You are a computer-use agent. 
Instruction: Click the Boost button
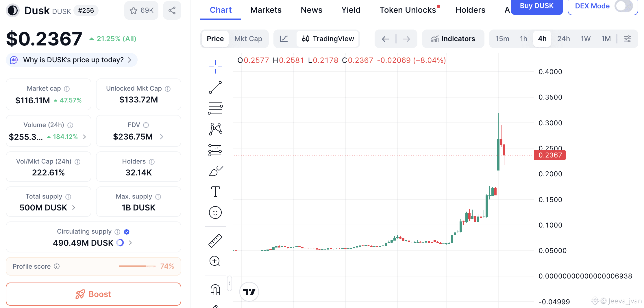pos(93,294)
